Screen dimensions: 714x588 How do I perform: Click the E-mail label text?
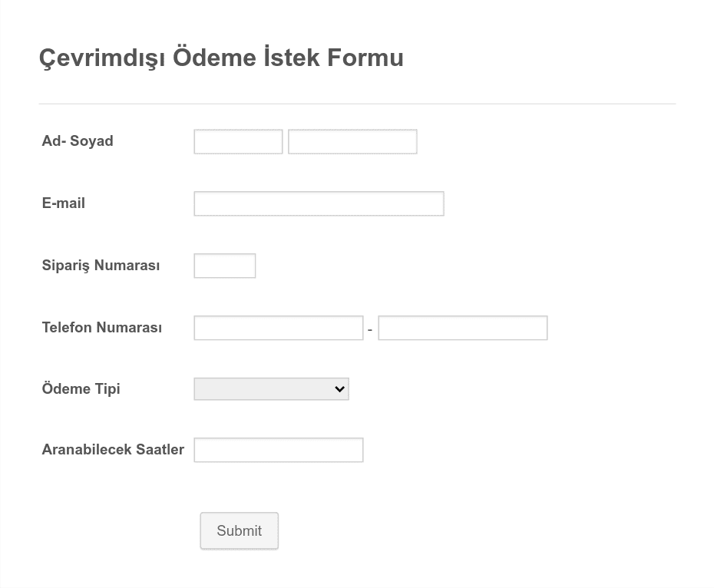[x=63, y=203]
